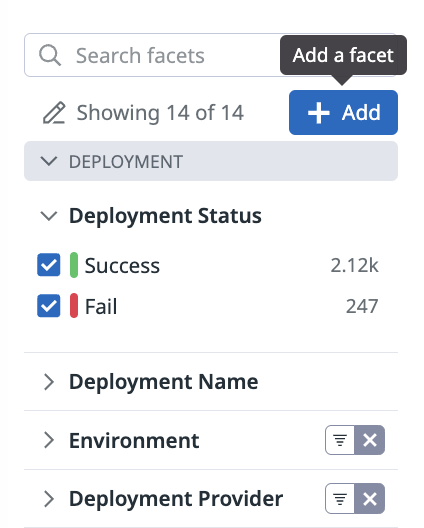Click the filter icon beside Deployment Provider

pos(340,499)
